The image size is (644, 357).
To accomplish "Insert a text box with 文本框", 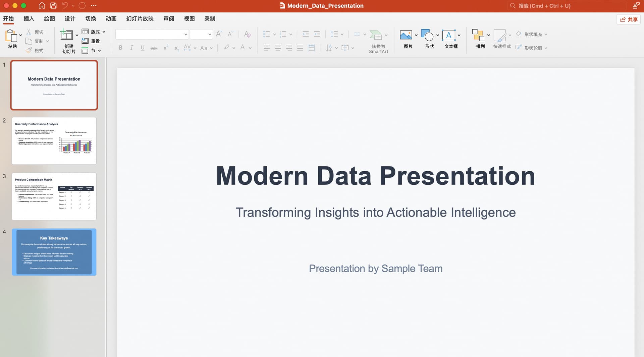I will (x=448, y=35).
